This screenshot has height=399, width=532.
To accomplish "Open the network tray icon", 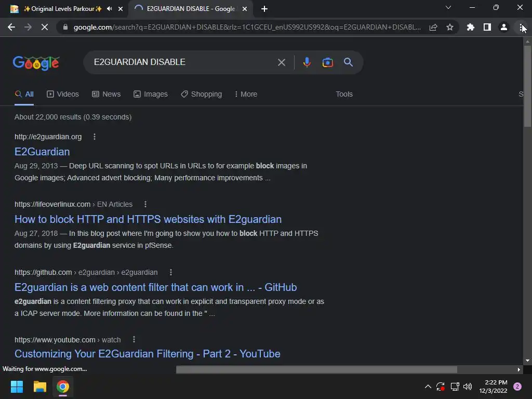I will tap(455, 387).
